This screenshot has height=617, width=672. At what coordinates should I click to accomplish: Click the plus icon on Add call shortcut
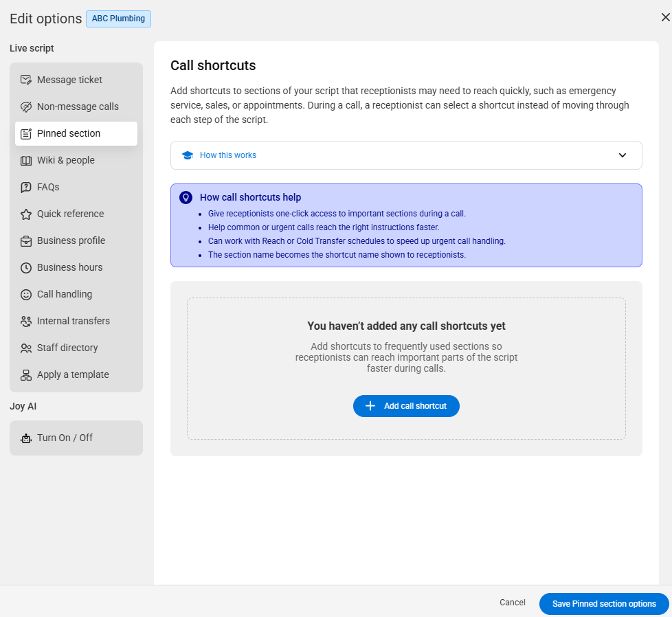370,406
